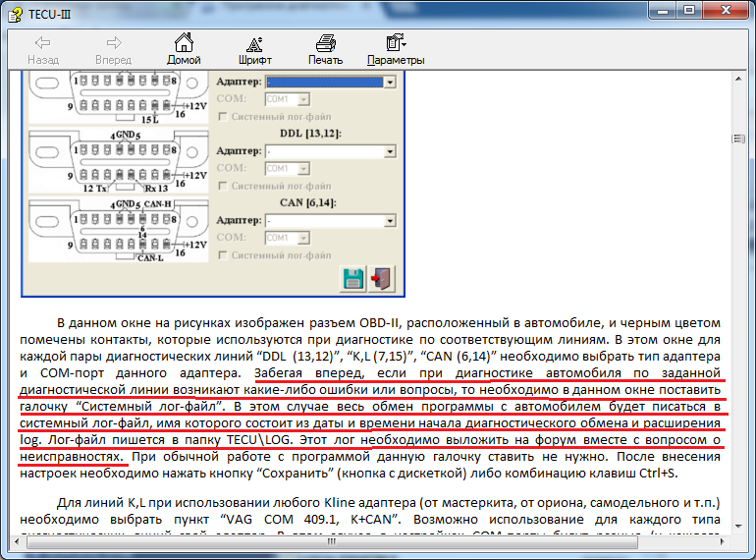Maximize the TECU-III help window
Image resolution: width=756 pixels, height=560 pixels.
[689, 10]
